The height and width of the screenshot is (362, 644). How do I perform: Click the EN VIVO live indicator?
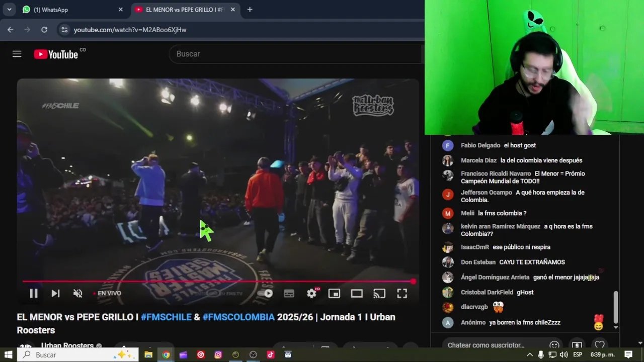point(107,293)
